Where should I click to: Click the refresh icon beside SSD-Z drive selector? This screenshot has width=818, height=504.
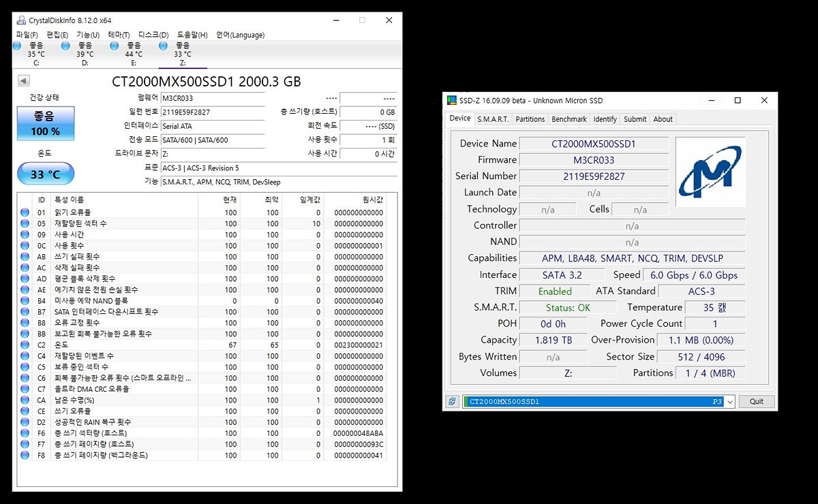tap(452, 401)
